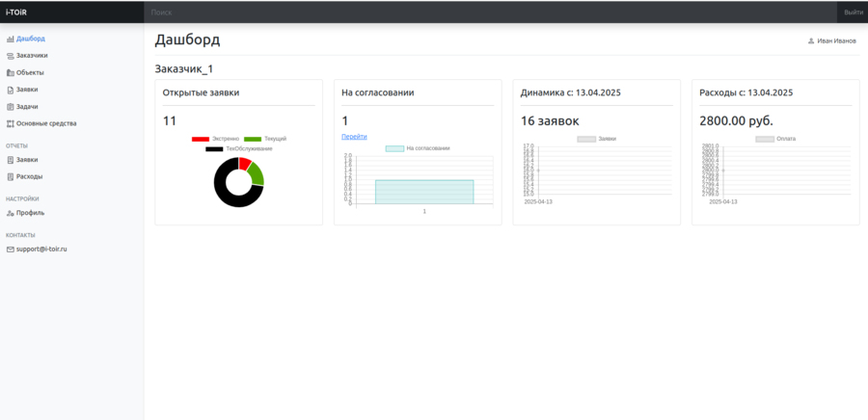Open the Расходы report
This screenshot has height=420, width=868.
coord(29,176)
